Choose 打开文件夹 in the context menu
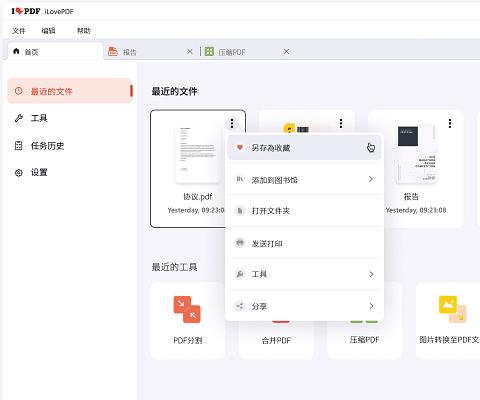Screen dimensions: 480x400 (304, 211)
